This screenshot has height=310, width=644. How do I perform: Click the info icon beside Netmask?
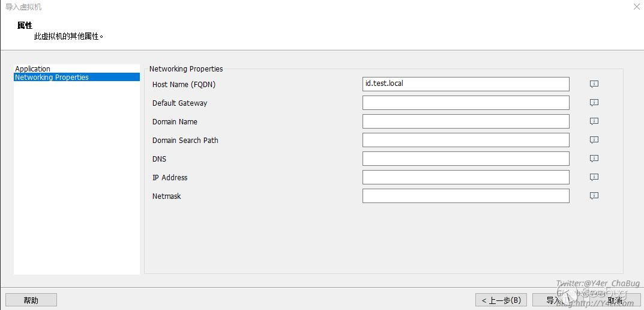click(594, 196)
